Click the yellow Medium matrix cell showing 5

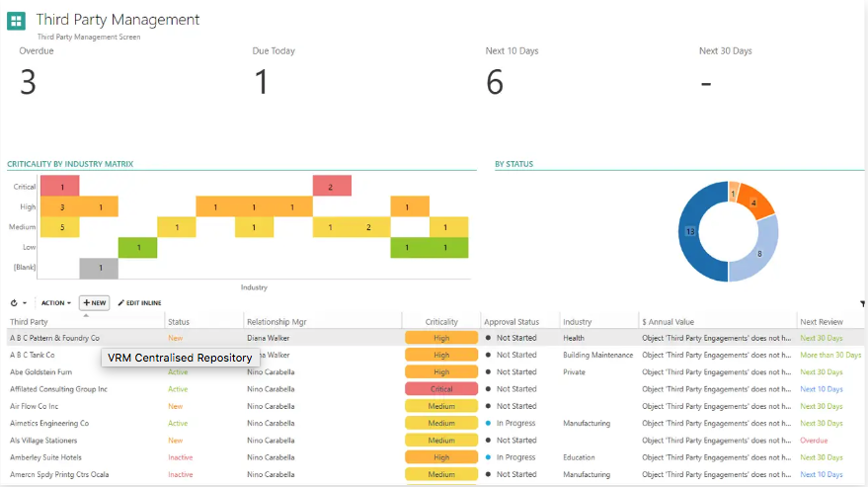(x=60, y=227)
